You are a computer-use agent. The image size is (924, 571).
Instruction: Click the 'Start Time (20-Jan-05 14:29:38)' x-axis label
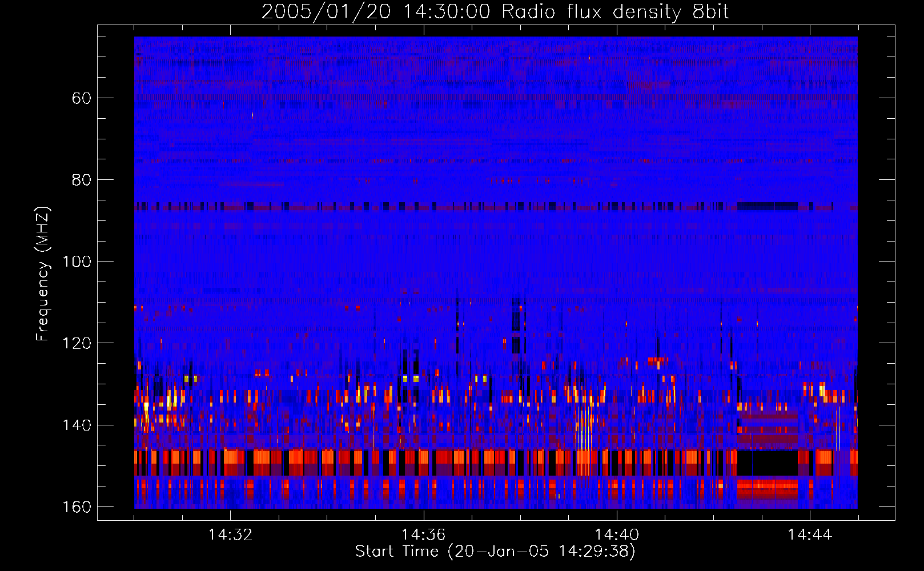(x=495, y=552)
